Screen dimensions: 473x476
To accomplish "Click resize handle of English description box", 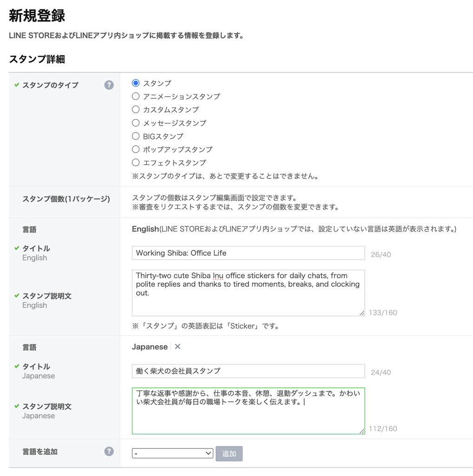I will [x=361, y=313].
